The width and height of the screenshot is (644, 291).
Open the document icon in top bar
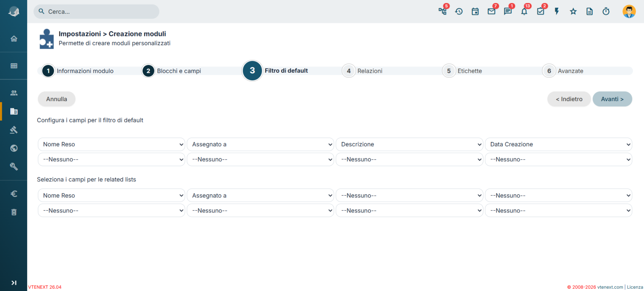click(x=590, y=11)
